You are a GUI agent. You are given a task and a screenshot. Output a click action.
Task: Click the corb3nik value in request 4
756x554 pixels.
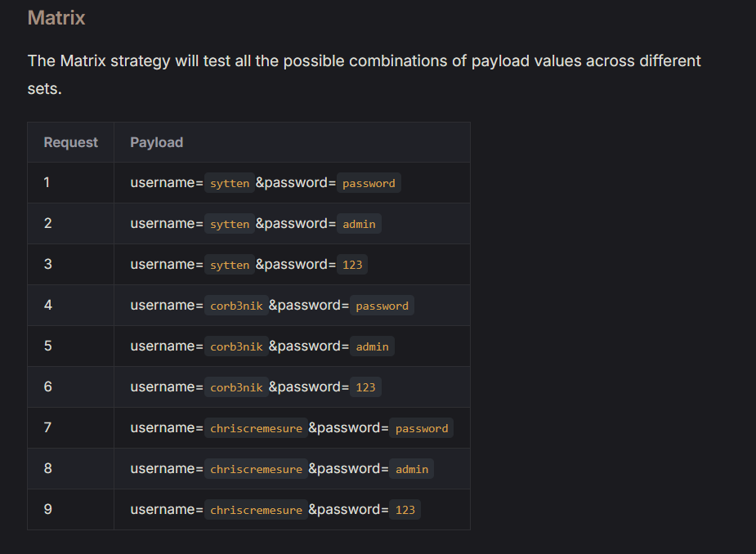click(x=236, y=306)
